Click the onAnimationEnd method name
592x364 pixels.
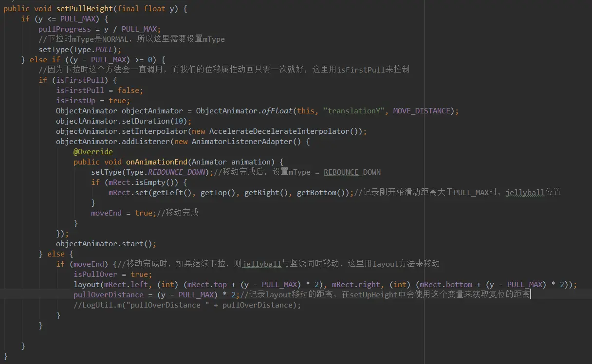[x=157, y=162]
